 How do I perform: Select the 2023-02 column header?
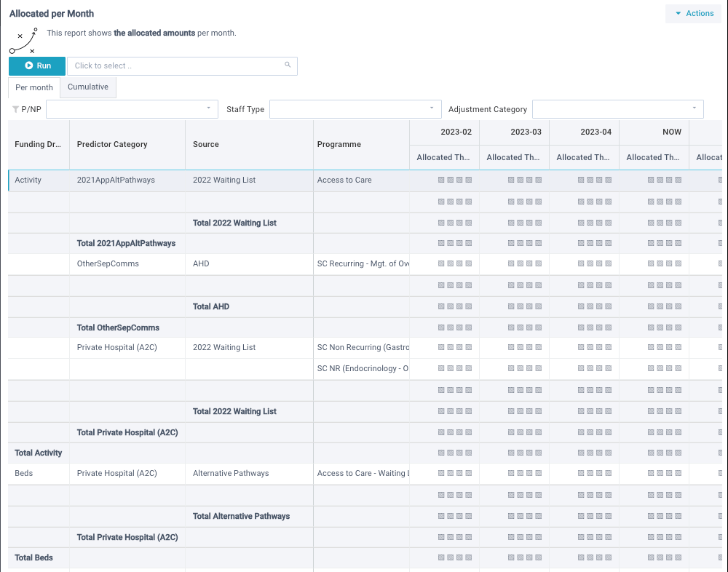coord(456,132)
